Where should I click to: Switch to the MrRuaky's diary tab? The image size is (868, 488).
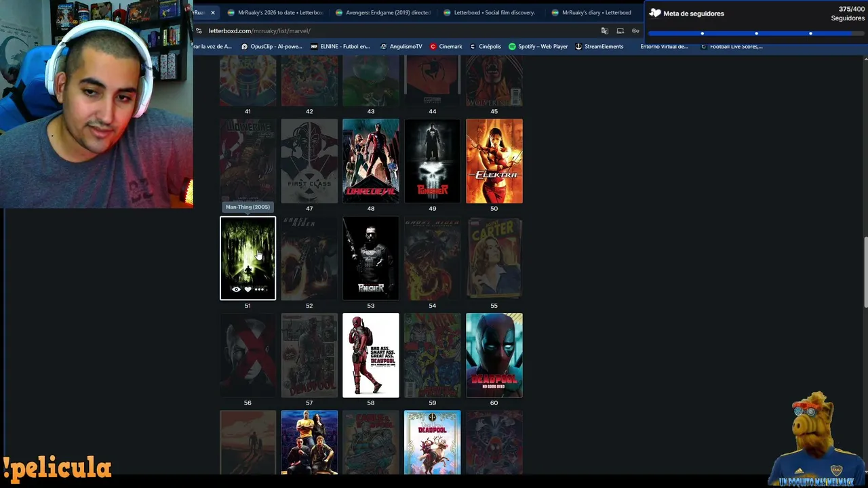click(595, 12)
